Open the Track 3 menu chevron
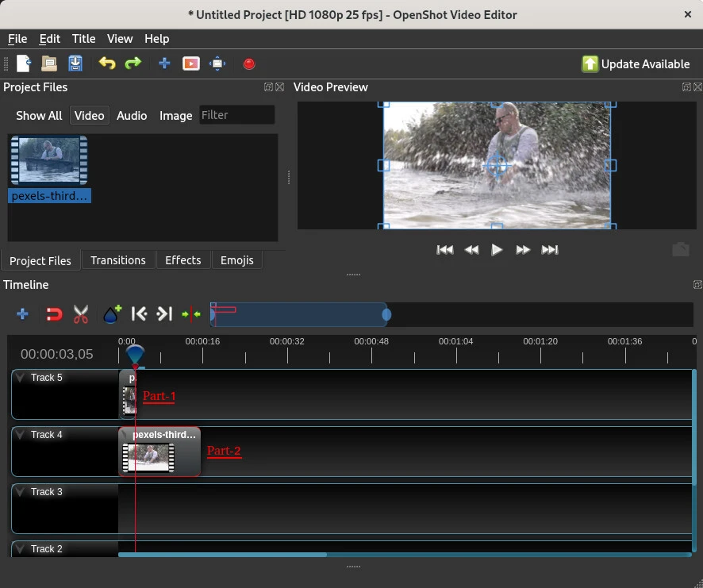This screenshot has height=588, width=703. click(21, 492)
